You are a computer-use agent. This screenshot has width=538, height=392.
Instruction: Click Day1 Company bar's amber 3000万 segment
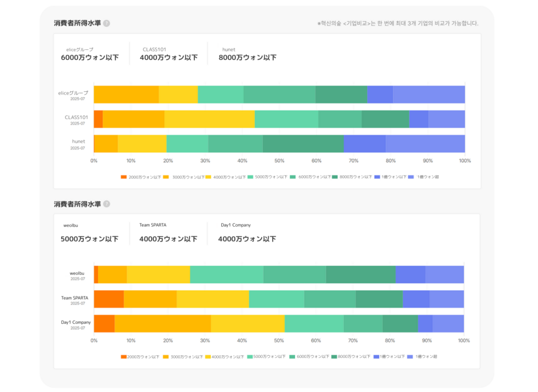[162, 324]
